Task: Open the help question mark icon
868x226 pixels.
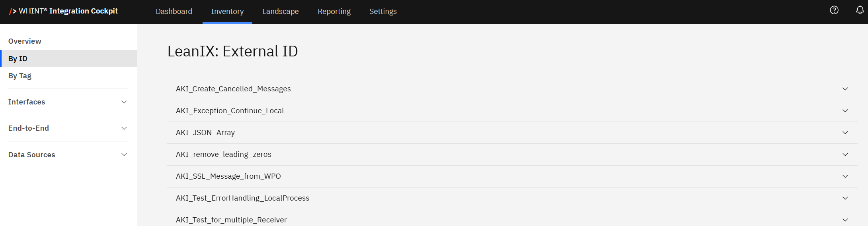Action: 834,10
